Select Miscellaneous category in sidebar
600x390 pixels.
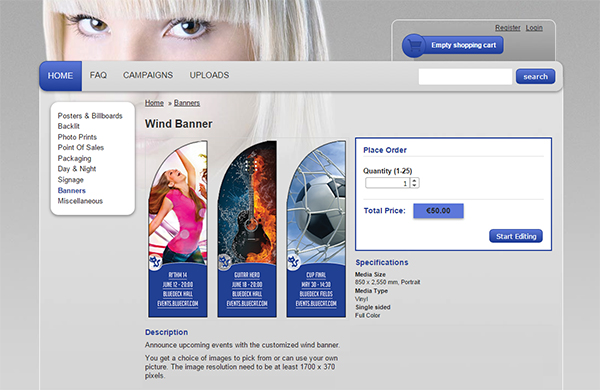pyautogui.click(x=80, y=201)
